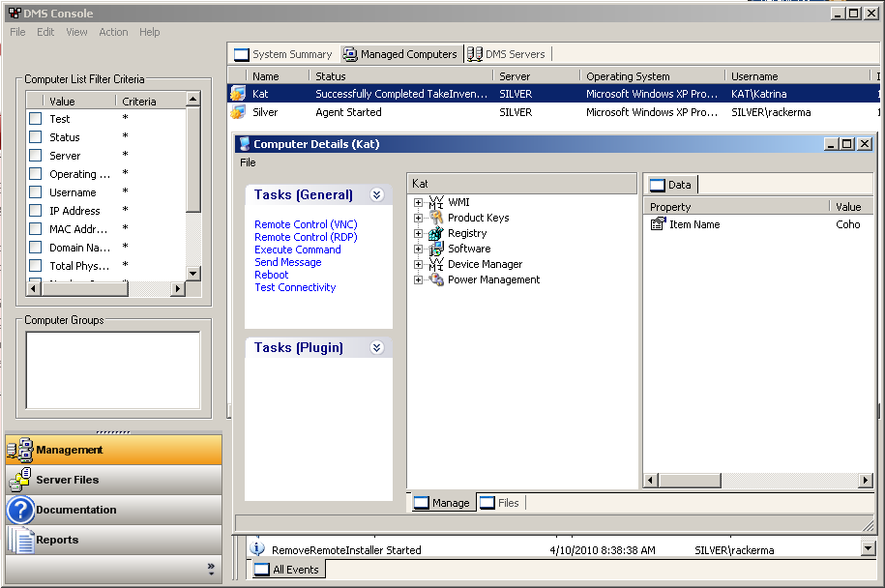The width and height of the screenshot is (885, 588).
Task: Click the Send Message link
Action: coord(288,262)
